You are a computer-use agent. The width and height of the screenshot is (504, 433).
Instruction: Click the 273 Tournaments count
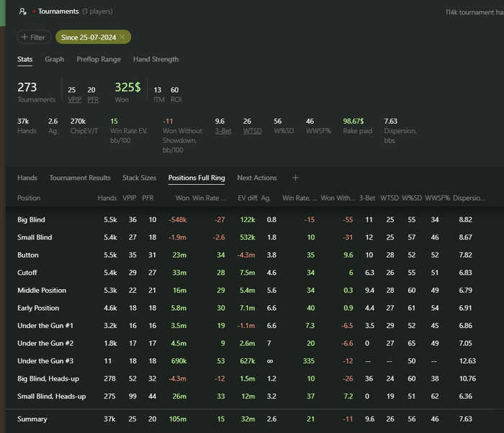27,87
